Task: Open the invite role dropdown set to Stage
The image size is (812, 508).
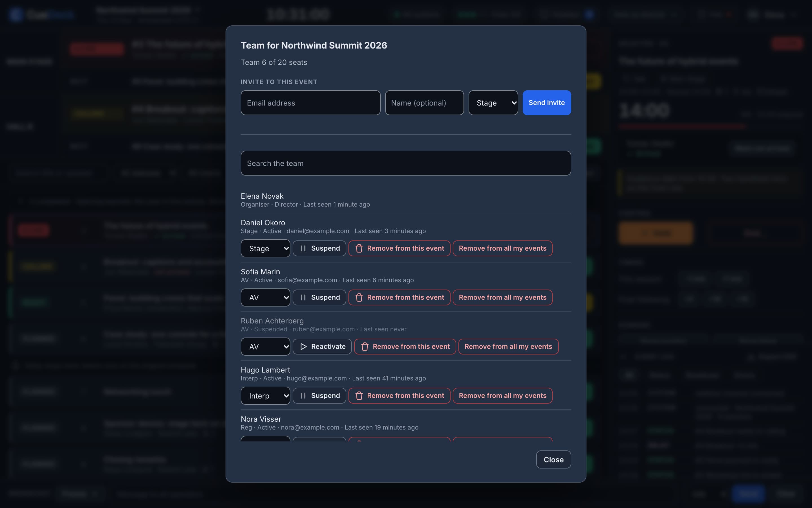Action: coord(493,103)
